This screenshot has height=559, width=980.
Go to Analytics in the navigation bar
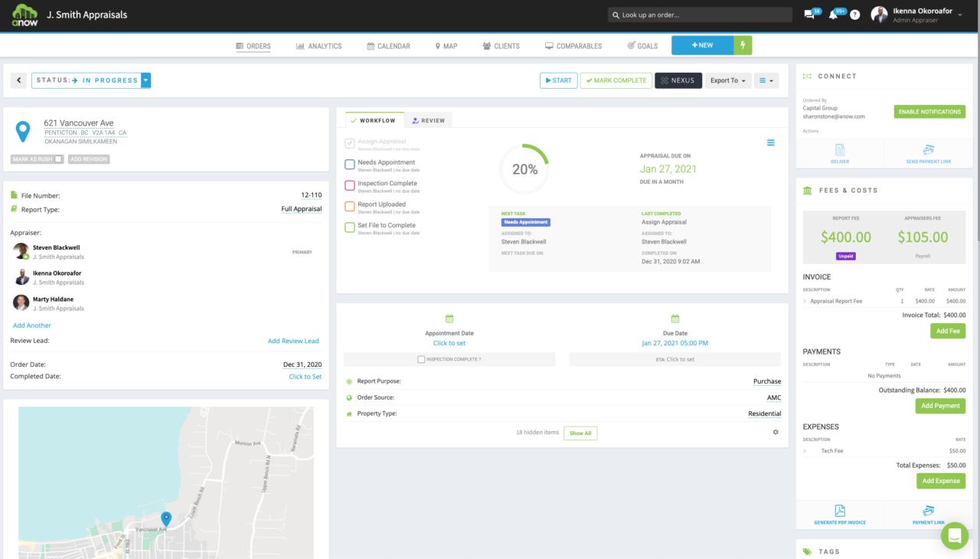318,46
